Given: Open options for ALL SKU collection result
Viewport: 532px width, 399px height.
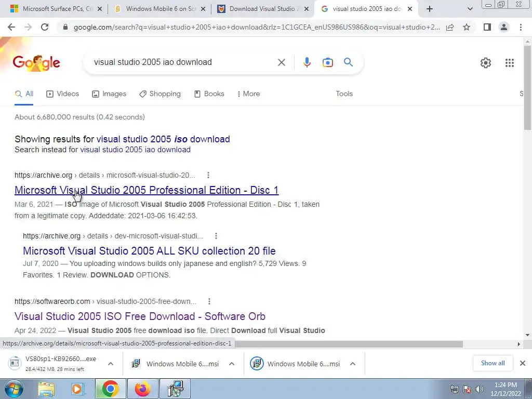Looking at the screenshot, I should [216, 236].
